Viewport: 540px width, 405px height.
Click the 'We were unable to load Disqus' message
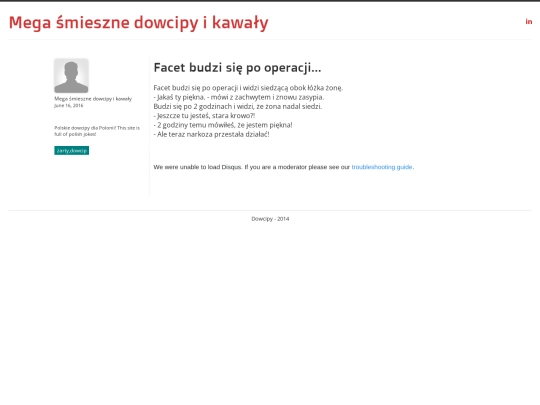click(284, 167)
